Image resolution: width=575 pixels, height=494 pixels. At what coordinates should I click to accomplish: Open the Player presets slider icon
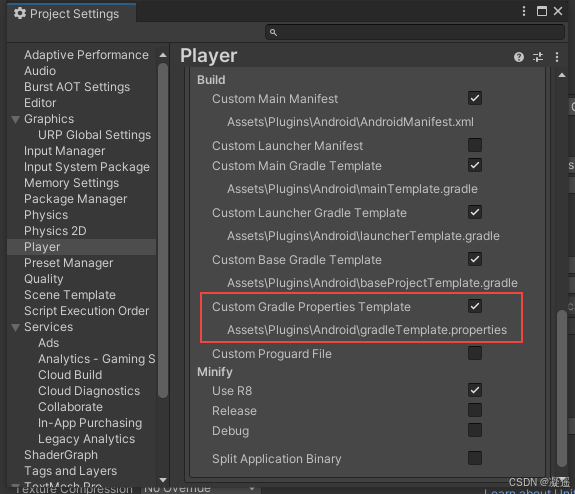(538, 57)
